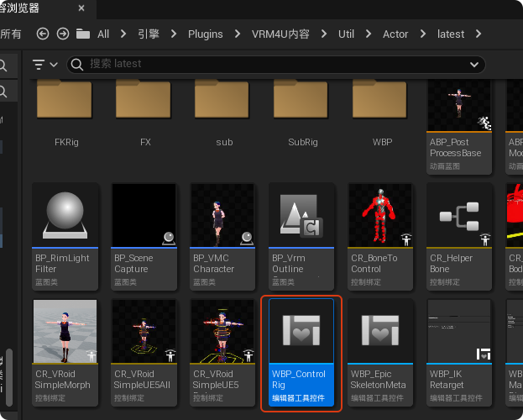Navigate to VRM4U内容 in the breadcrumb path
This screenshot has height=420, width=523.
[280, 34]
